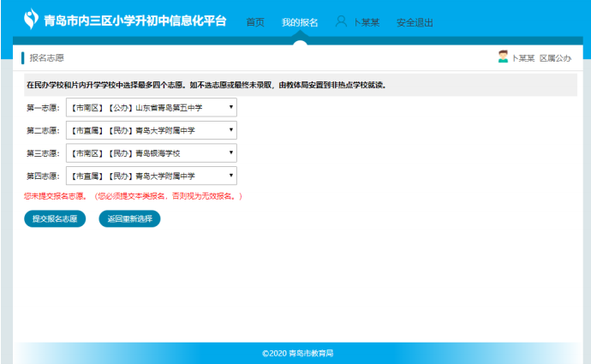Open the 第三志愿 school dropdown
The height and width of the screenshot is (364, 591).
point(152,153)
